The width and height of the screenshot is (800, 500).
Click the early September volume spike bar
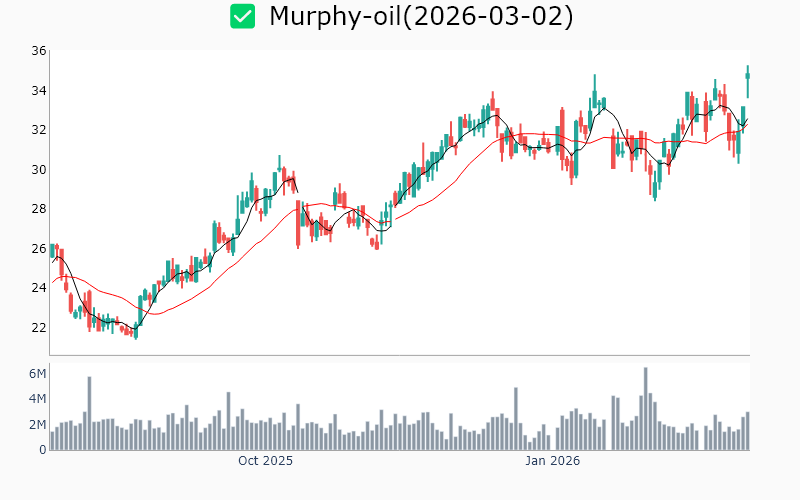pyautogui.click(x=89, y=414)
